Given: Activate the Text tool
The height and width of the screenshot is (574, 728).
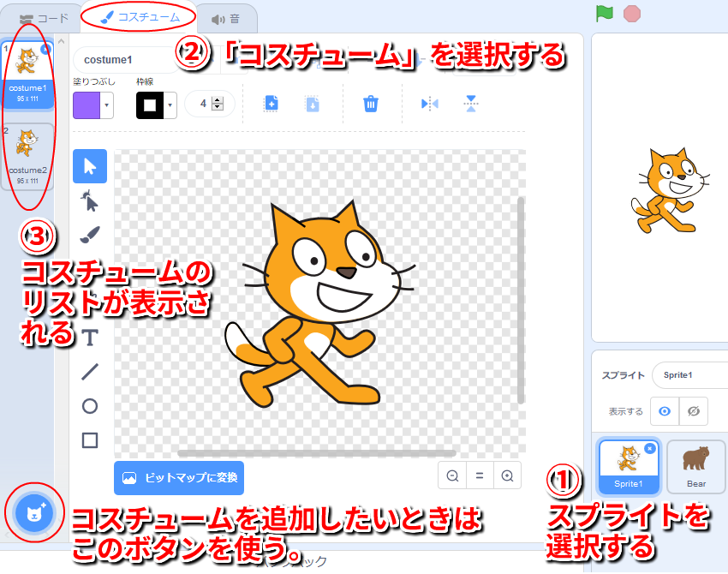Looking at the screenshot, I should (90, 338).
